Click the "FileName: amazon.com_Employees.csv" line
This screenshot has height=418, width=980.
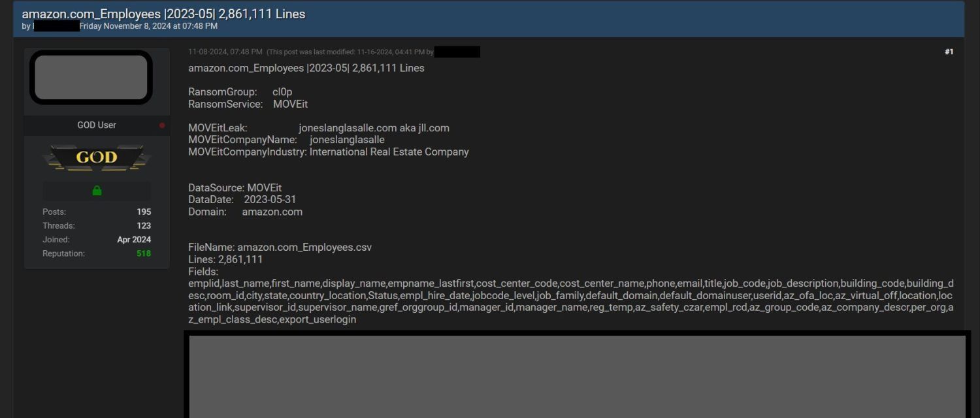(x=280, y=248)
